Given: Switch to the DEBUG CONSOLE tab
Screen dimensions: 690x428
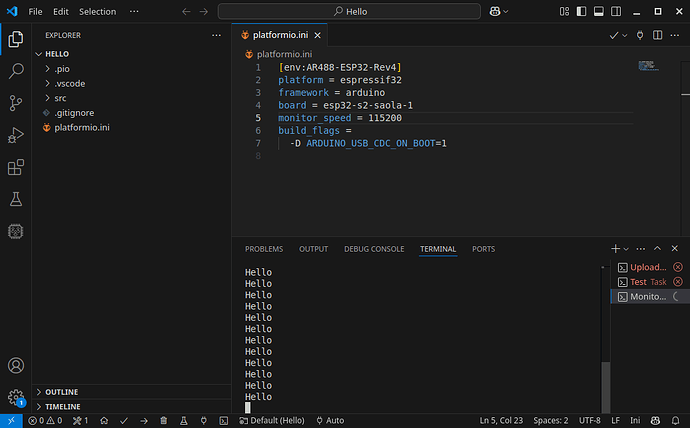Looking at the screenshot, I should point(374,249).
